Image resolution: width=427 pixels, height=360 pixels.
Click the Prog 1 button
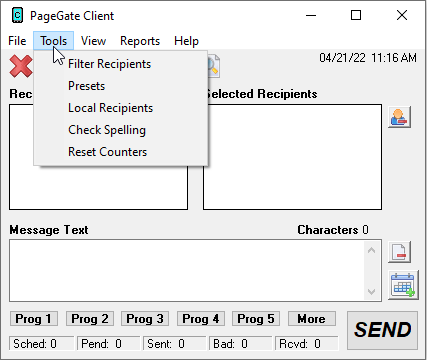34,318
